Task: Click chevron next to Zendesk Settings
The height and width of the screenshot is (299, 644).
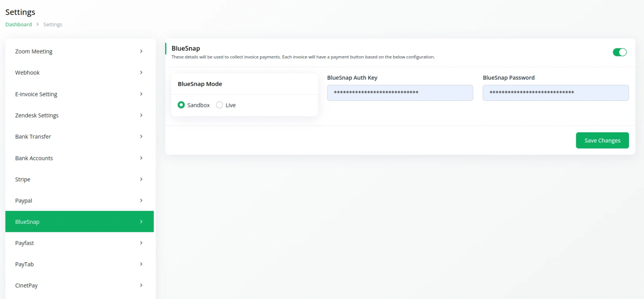Action: (x=141, y=115)
